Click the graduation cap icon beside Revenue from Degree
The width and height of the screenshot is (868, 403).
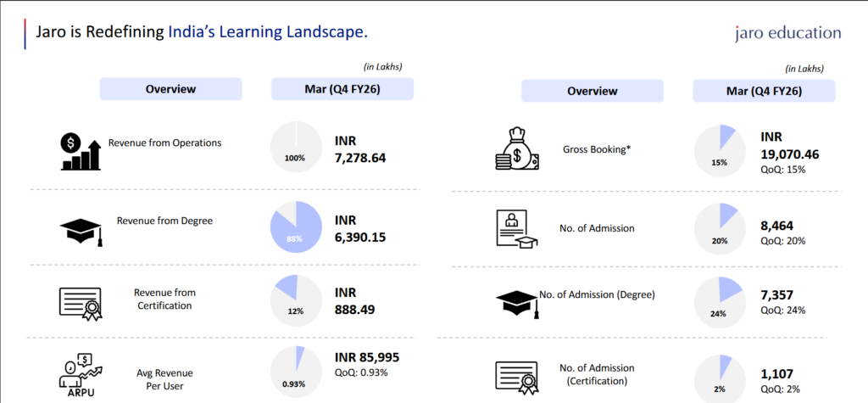coord(81,232)
